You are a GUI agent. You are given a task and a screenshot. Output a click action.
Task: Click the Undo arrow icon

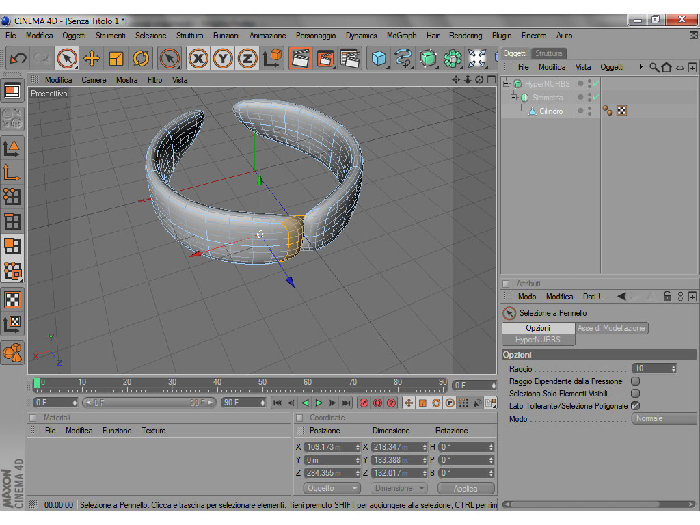(x=18, y=58)
